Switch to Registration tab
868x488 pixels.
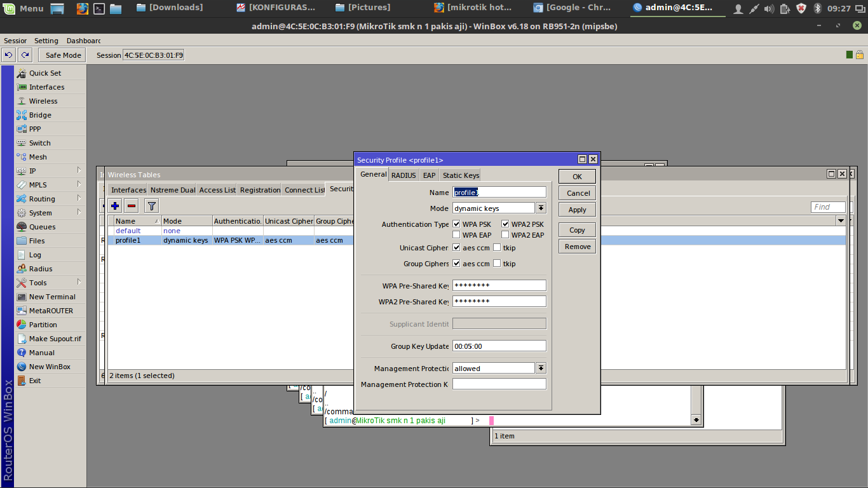pyautogui.click(x=260, y=190)
